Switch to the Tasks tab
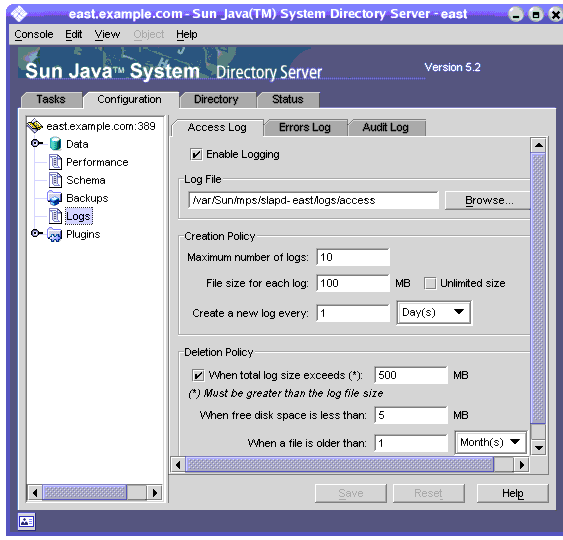The width and height of the screenshot is (563, 540). tap(51, 99)
